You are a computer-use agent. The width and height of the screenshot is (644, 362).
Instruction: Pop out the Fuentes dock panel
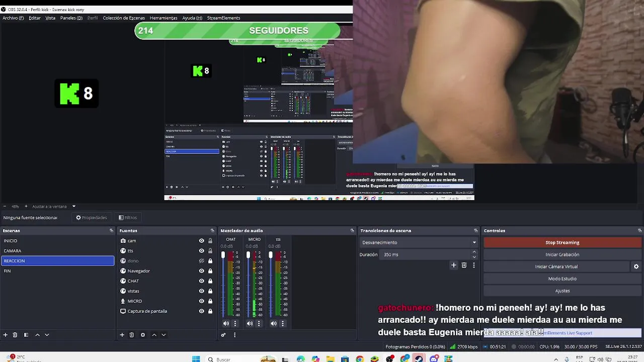[x=212, y=231]
